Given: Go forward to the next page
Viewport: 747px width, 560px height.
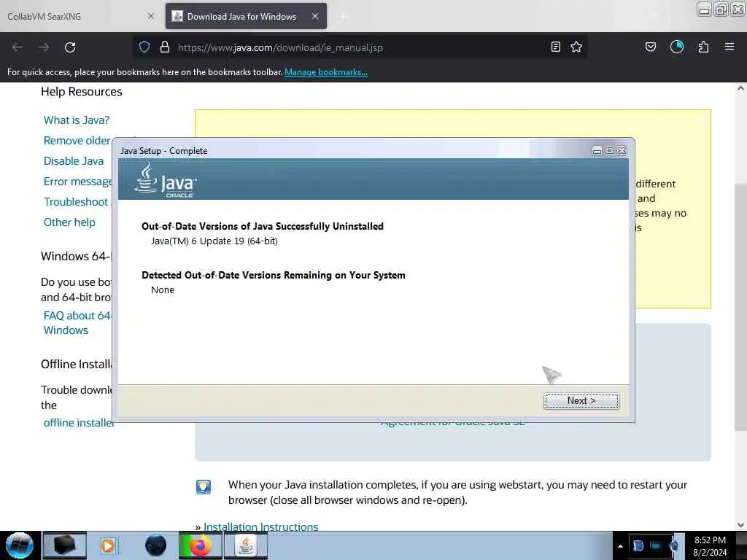Looking at the screenshot, I should click(44, 47).
